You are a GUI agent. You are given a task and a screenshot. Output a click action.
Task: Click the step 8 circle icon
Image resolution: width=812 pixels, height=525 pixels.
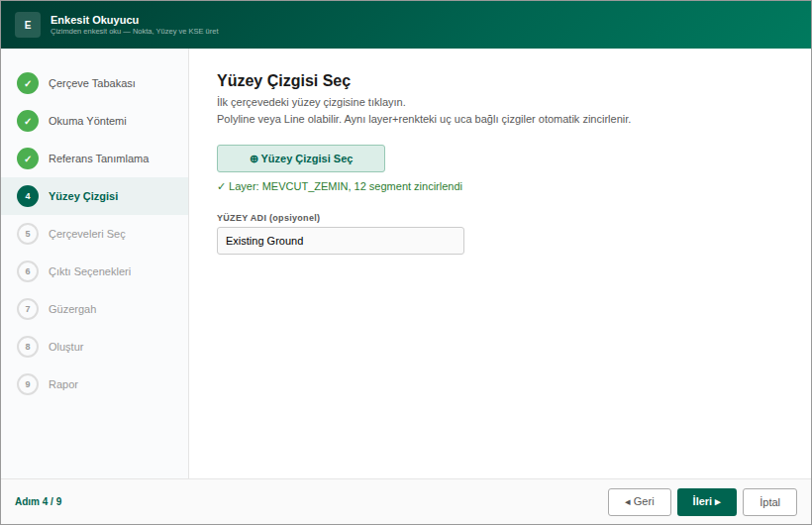pos(28,347)
